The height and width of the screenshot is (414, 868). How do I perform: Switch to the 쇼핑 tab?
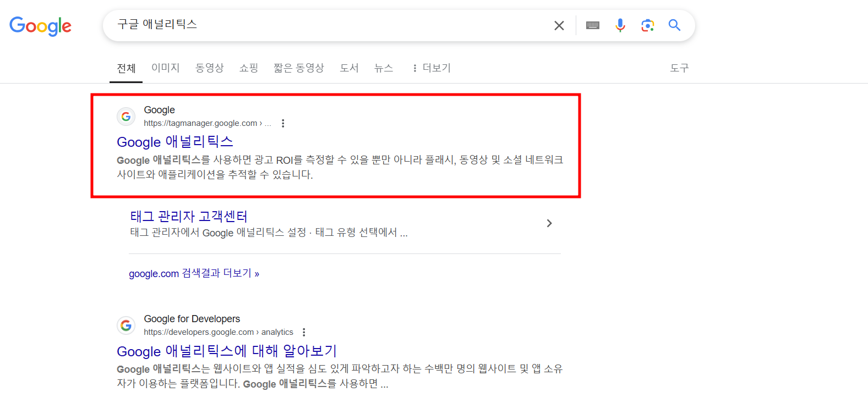249,68
